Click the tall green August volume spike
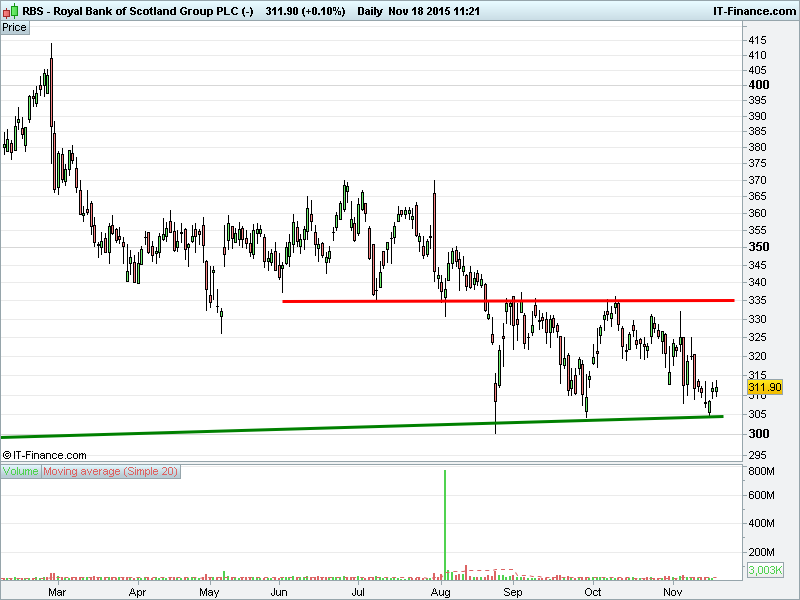 pos(445,520)
